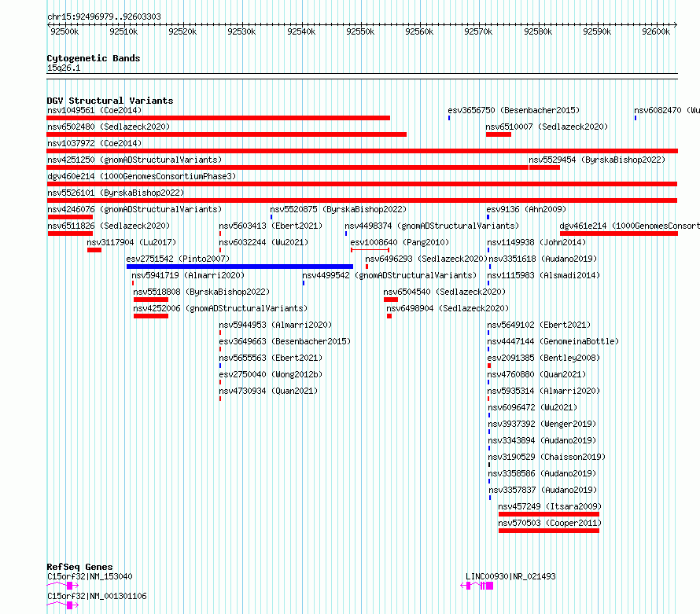This screenshot has height=614, width=700.
Task: Click nsv5944953 (Almarri2020) label
Action: point(275,325)
